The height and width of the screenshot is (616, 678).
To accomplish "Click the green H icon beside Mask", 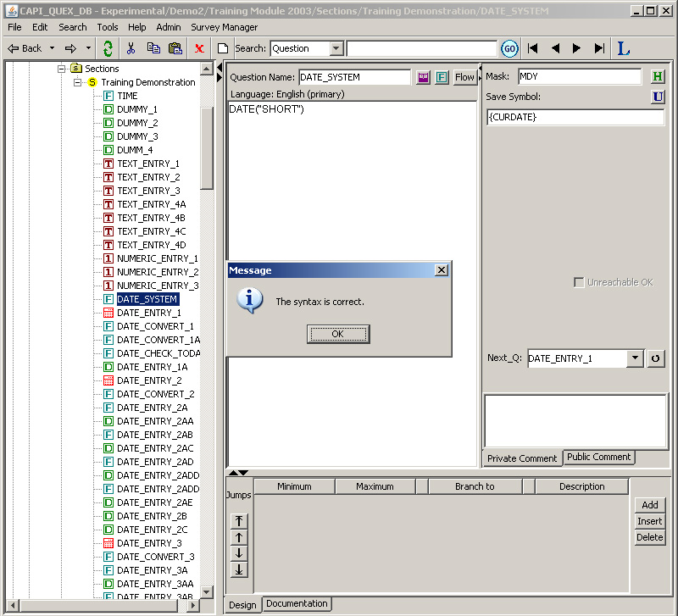I will click(658, 76).
